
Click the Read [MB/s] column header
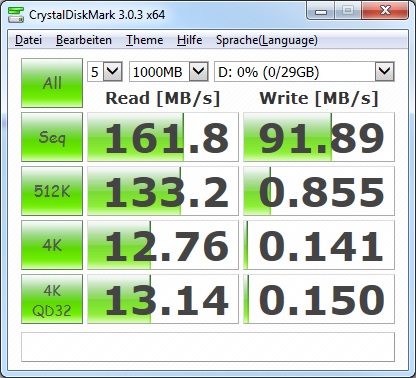tap(163, 98)
